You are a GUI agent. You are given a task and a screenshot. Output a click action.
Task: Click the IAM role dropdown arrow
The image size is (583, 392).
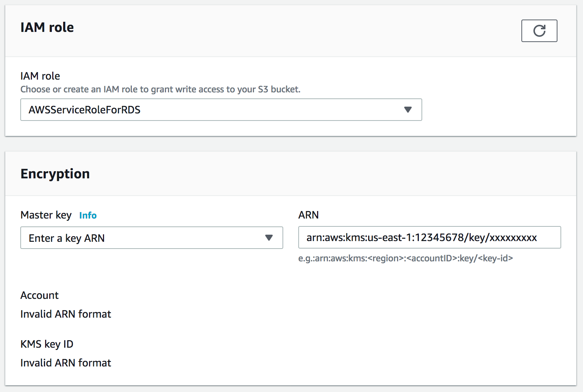408,110
